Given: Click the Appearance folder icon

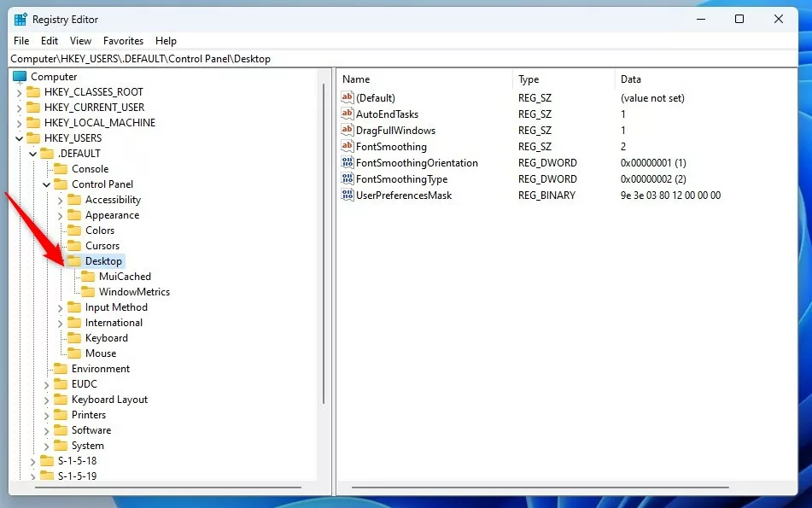Looking at the screenshot, I should pos(74,215).
